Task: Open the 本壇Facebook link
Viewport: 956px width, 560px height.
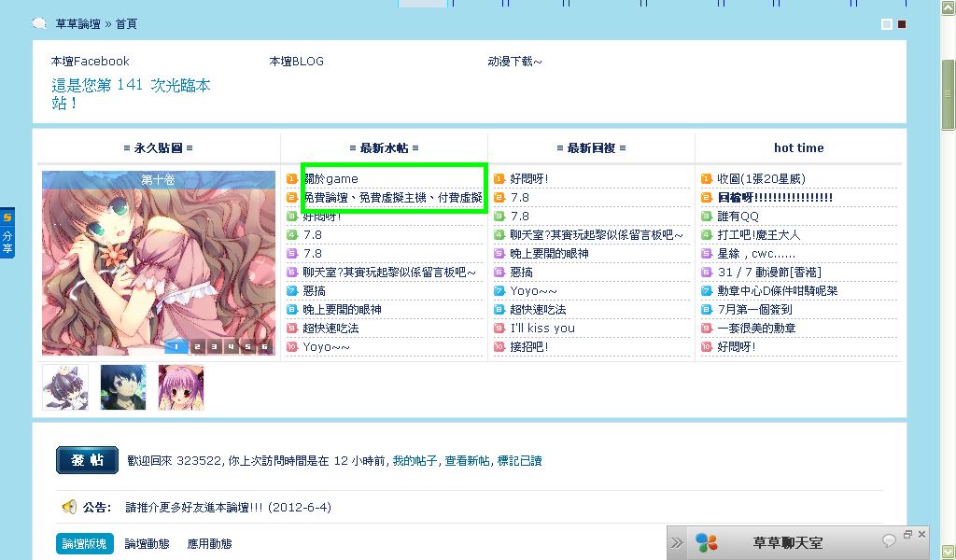Action: [91, 61]
